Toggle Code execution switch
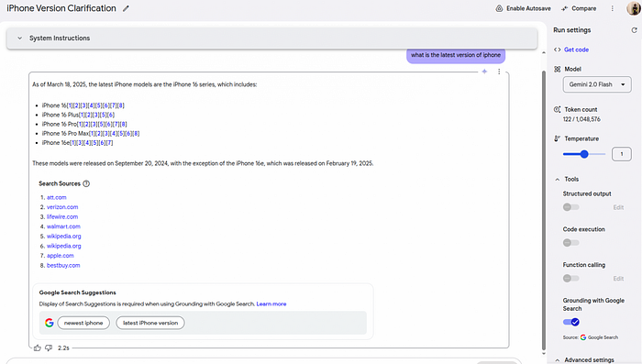 coord(570,243)
